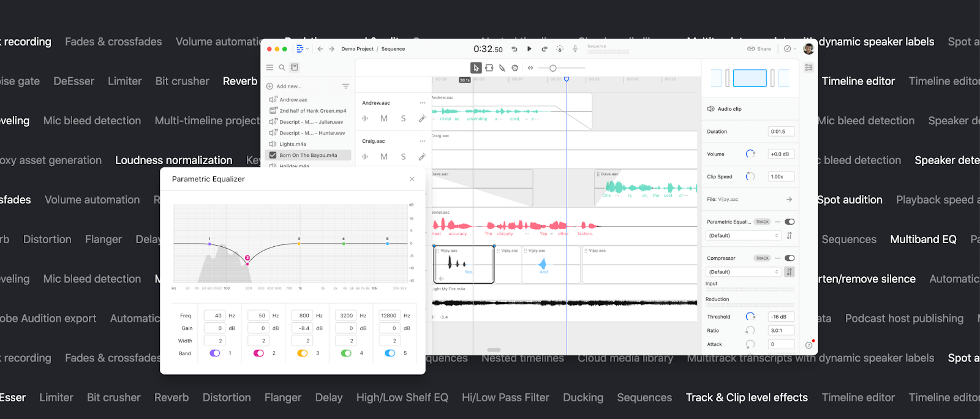Select Descript - M... - Julian.wav file
This screenshot has height=419, width=980.
click(309, 122)
